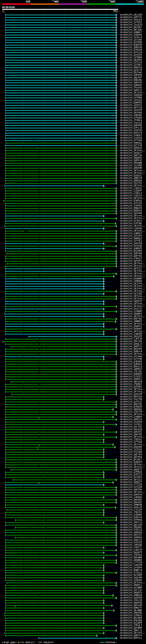Select hit label UniRef100_Q4SDJ7
This screenshot has width=146, height=644.
tap(131, 153)
